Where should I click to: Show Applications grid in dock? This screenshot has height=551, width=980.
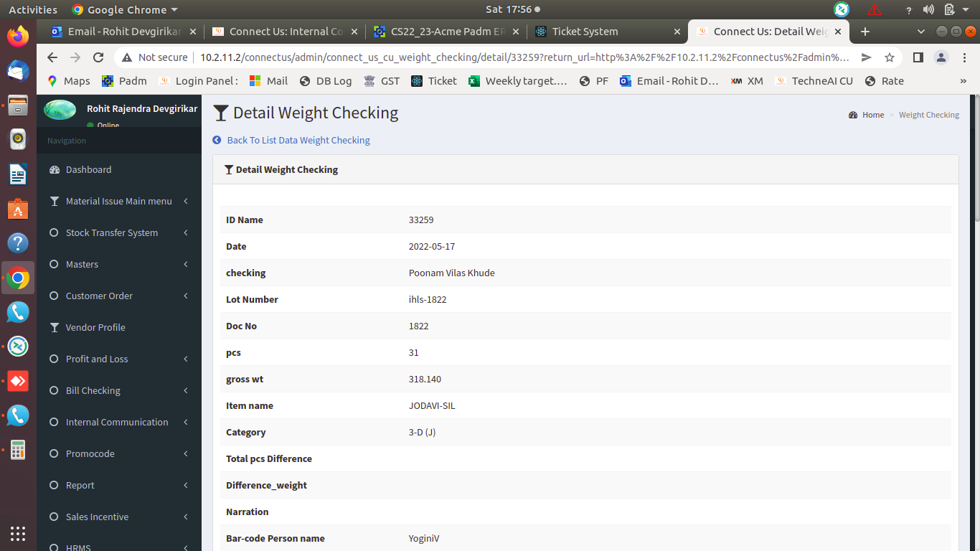[18, 533]
